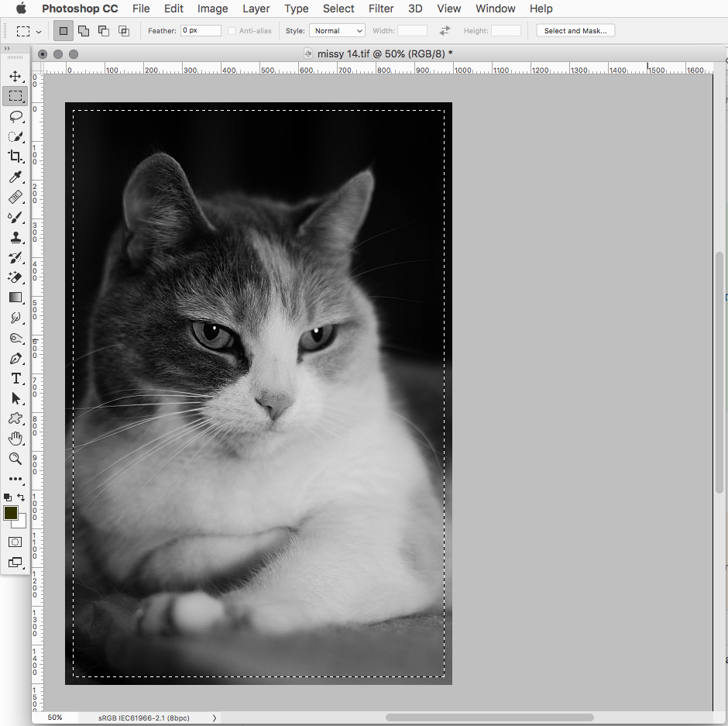This screenshot has width=728, height=726.
Task: Select the History Brush tool
Action: pyautogui.click(x=15, y=257)
